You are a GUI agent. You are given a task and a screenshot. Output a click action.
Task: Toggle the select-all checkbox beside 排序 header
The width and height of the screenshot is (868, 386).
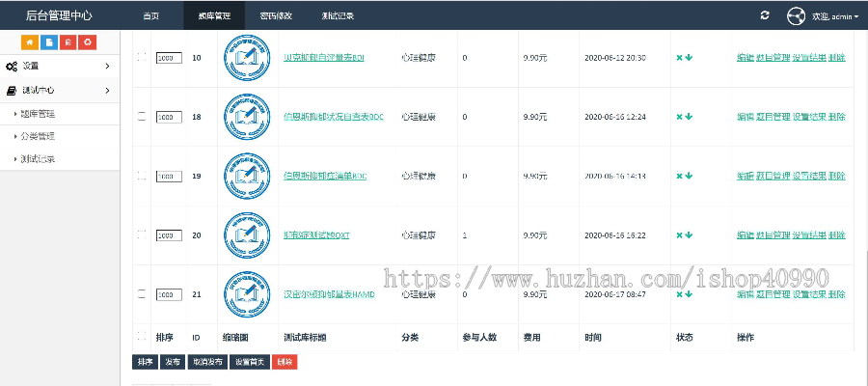coord(142,336)
